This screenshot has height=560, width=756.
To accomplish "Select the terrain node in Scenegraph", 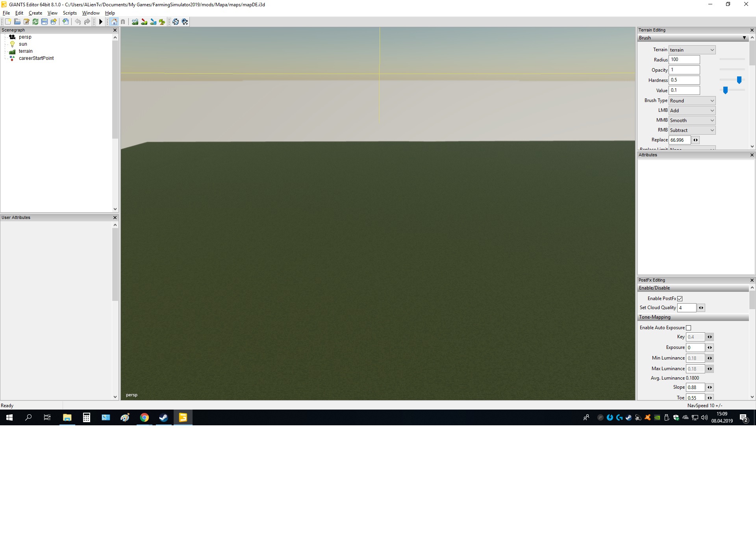I will (x=26, y=51).
